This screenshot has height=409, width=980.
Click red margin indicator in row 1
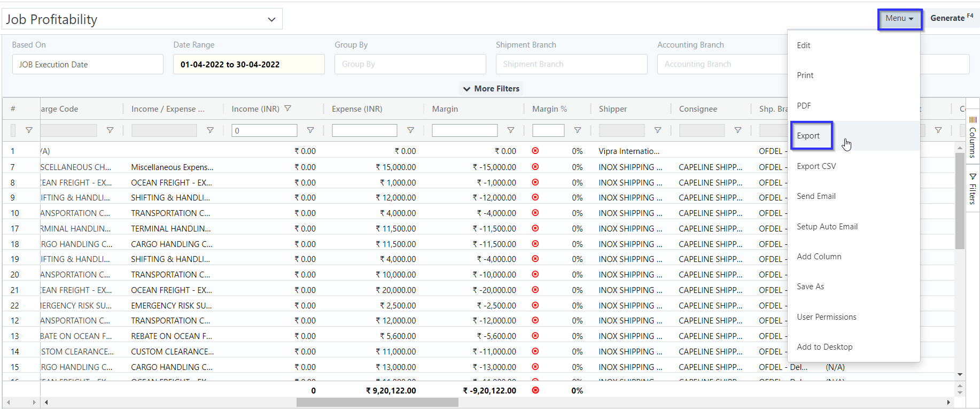click(535, 151)
